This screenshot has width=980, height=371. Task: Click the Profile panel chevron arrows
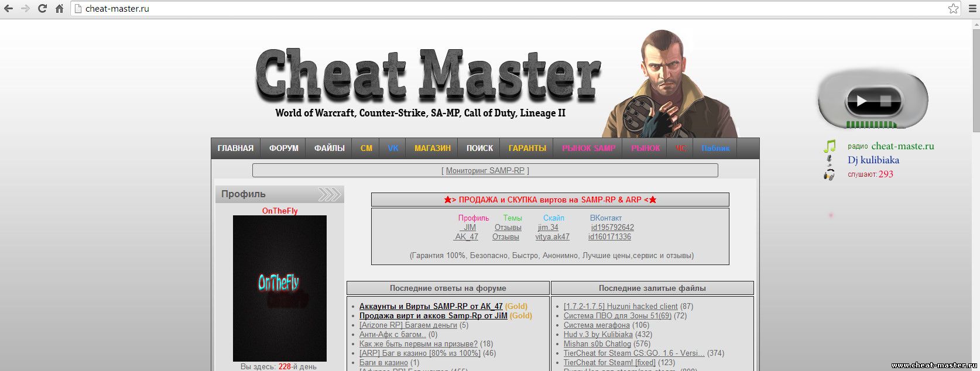tap(329, 194)
